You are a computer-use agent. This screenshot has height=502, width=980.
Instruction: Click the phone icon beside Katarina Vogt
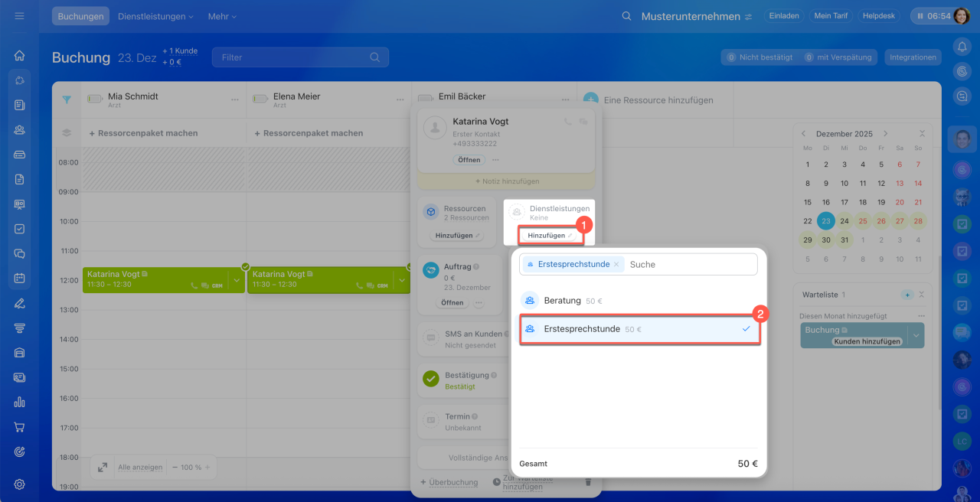(x=567, y=122)
